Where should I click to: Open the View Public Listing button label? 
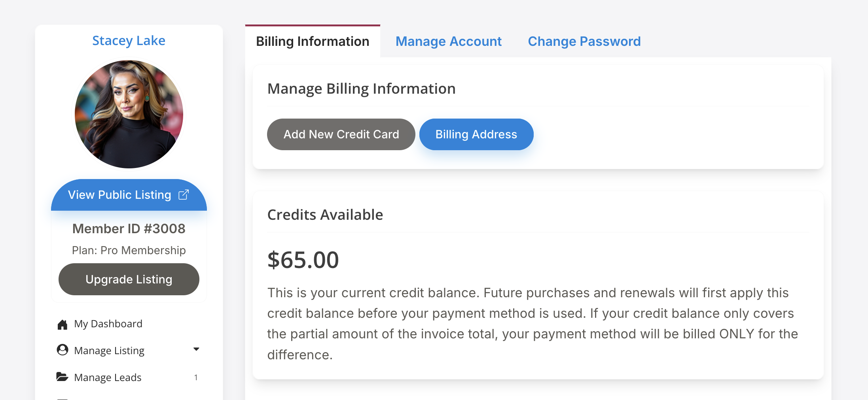click(119, 195)
